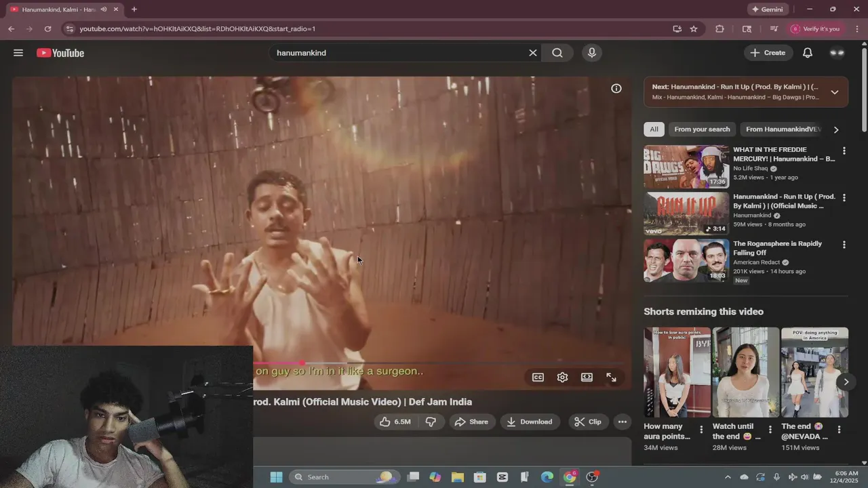This screenshot has width=868, height=488.
Task: Open File Explorer from taskbar
Action: pos(457,477)
